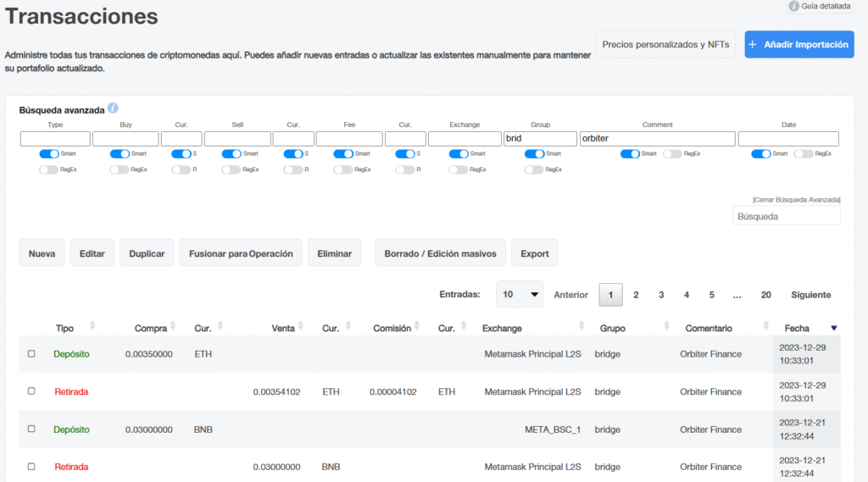Click Fusionar para Operación button
This screenshot has width=868, height=482.
pyautogui.click(x=241, y=253)
